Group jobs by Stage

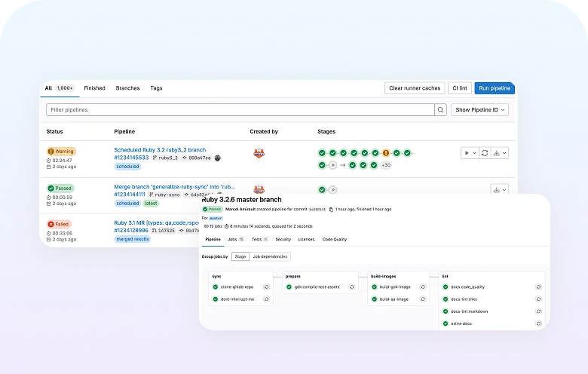point(240,256)
